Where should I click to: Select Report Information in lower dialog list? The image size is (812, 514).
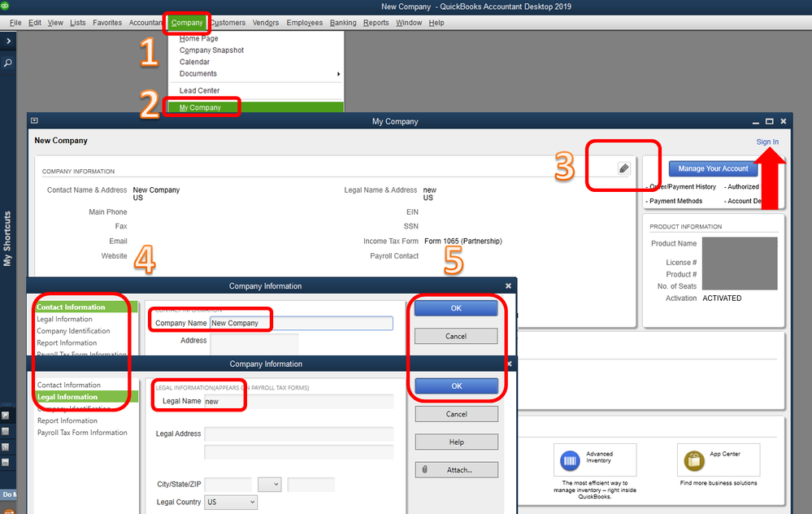[67, 420]
